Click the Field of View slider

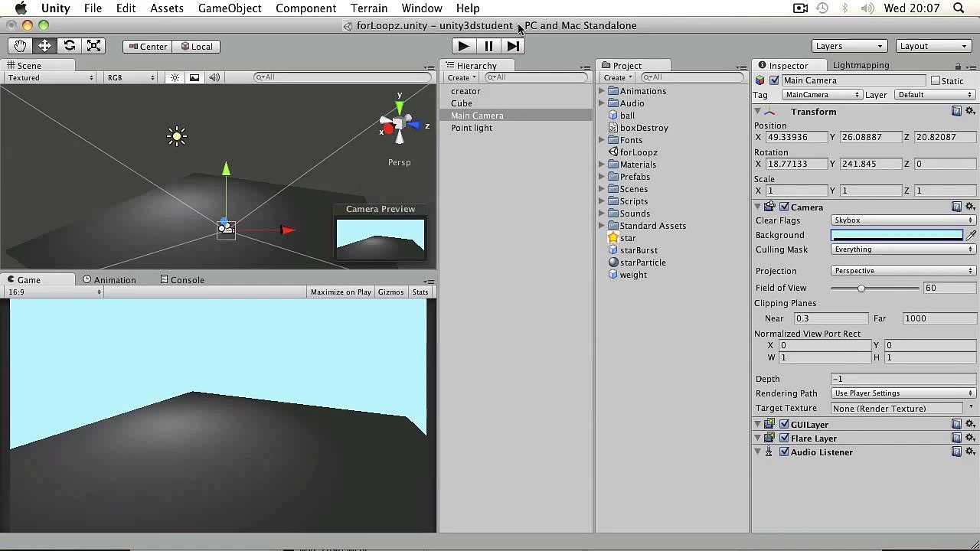coord(874,288)
